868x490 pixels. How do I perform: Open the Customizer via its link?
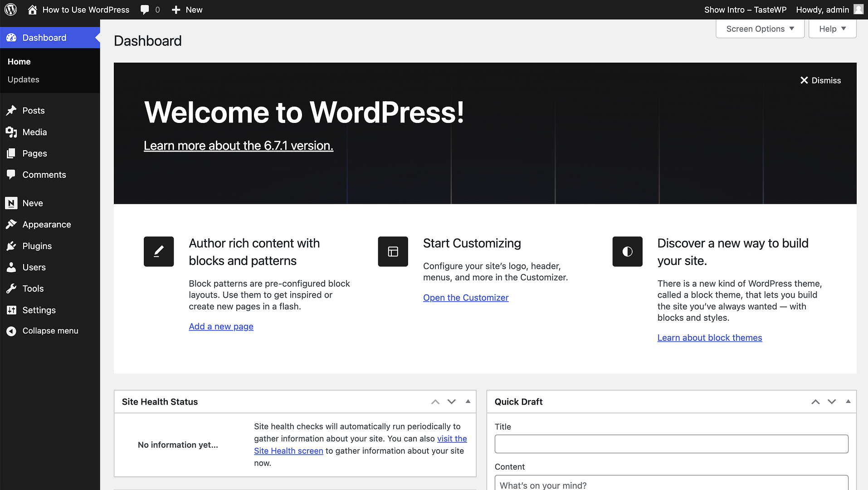click(x=466, y=298)
